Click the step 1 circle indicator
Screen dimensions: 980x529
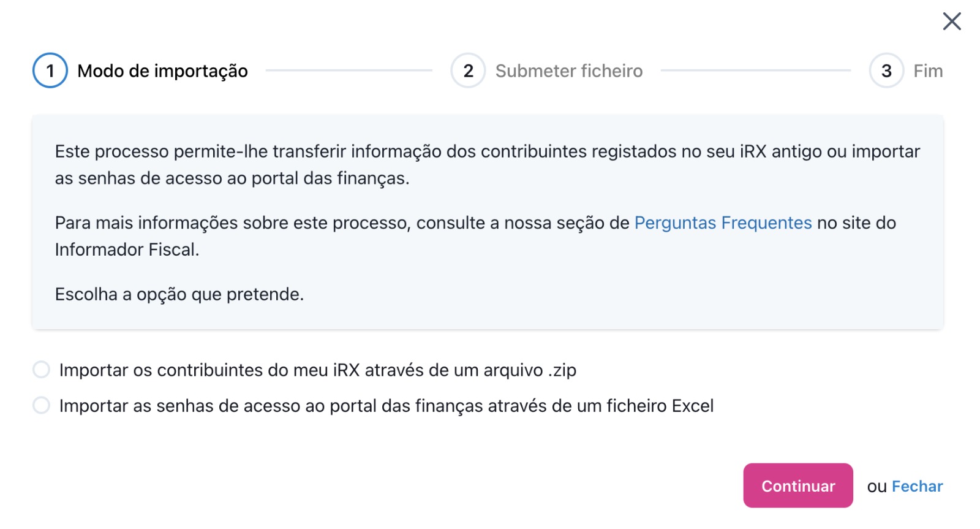pos(50,70)
